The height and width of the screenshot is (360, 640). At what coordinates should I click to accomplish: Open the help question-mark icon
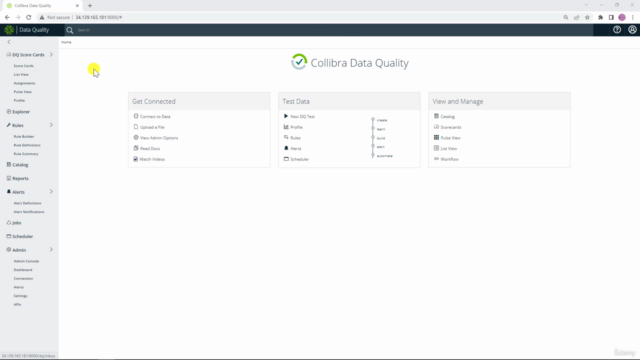(617, 29)
